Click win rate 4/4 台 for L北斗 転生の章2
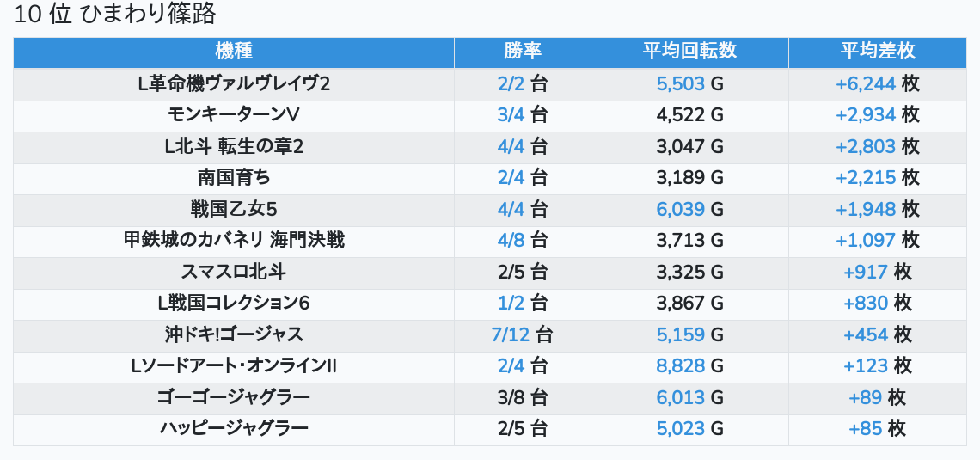 [523, 146]
